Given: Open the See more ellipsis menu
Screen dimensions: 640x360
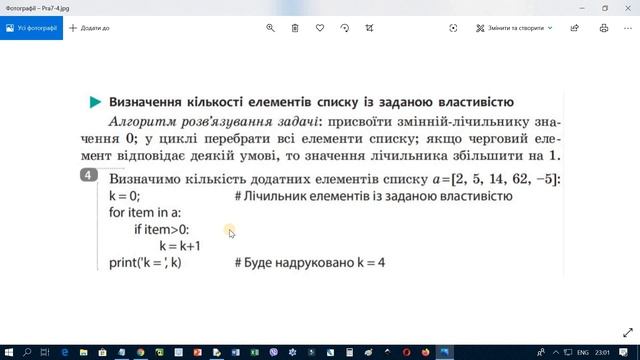Looking at the screenshot, I should 628,28.
